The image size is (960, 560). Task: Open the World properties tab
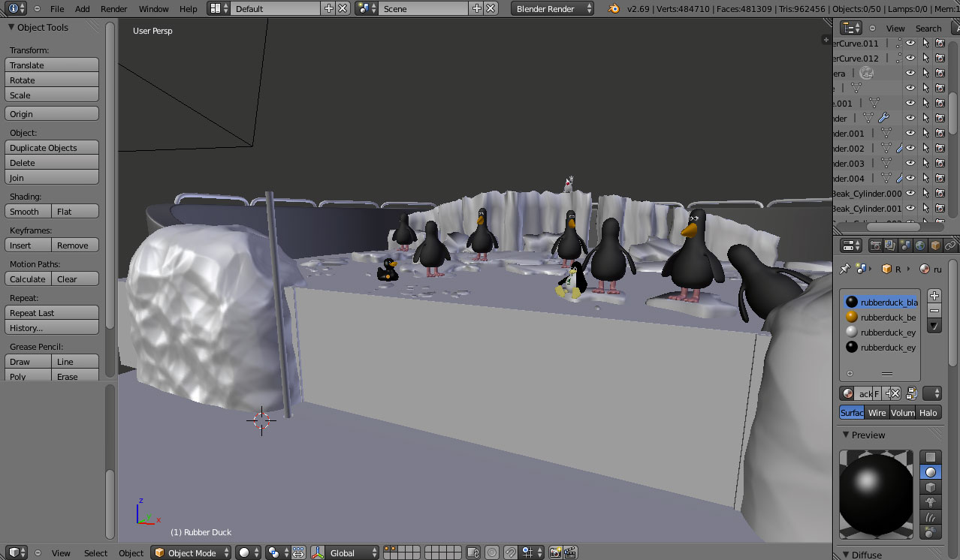pyautogui.click(x=920, y=245)
